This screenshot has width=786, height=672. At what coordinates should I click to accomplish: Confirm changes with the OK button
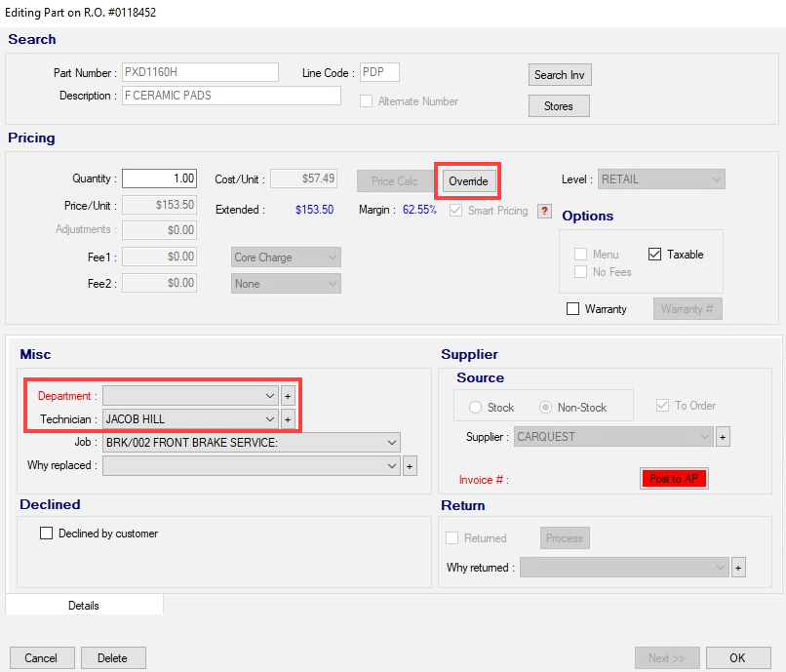pyautogui.click(x=737, y=658)
